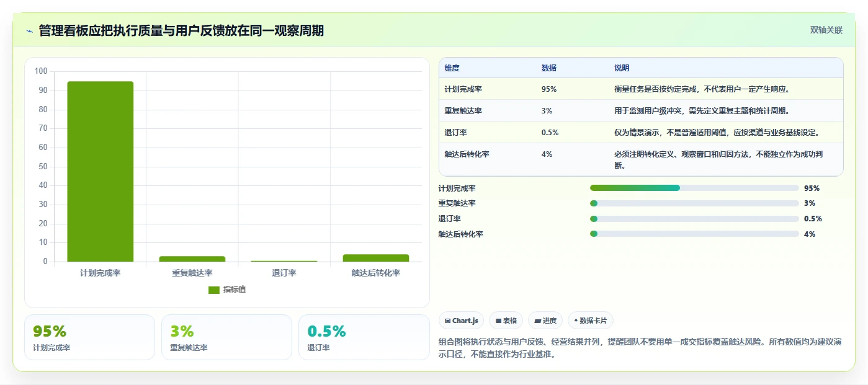
Task: Click the 数据 table column header
Action: pyautogui.click(x=548, y=68)
